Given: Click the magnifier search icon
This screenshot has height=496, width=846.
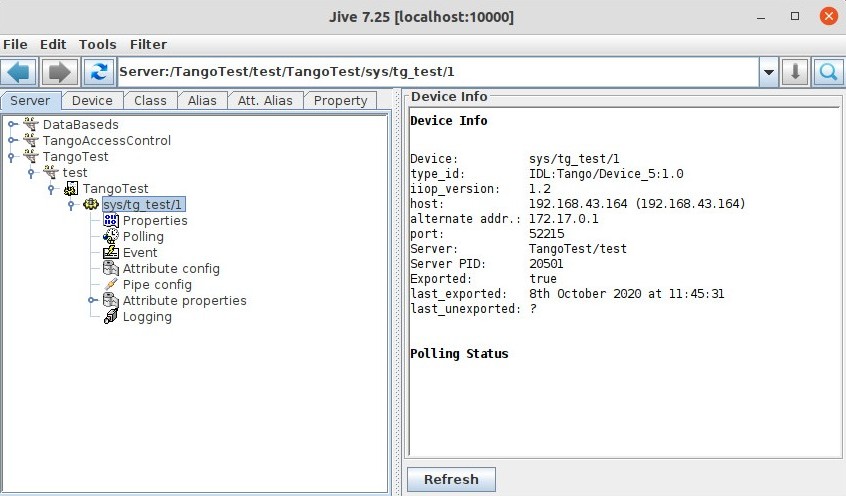Looking at the screenshot, I should [x=828, y=72].
